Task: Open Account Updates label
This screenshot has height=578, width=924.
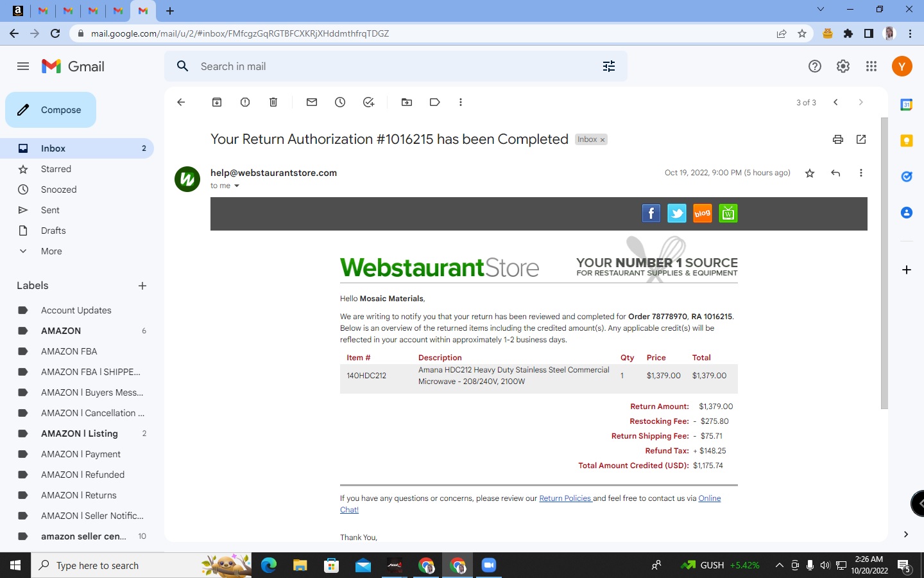Action: click(77, 310)
